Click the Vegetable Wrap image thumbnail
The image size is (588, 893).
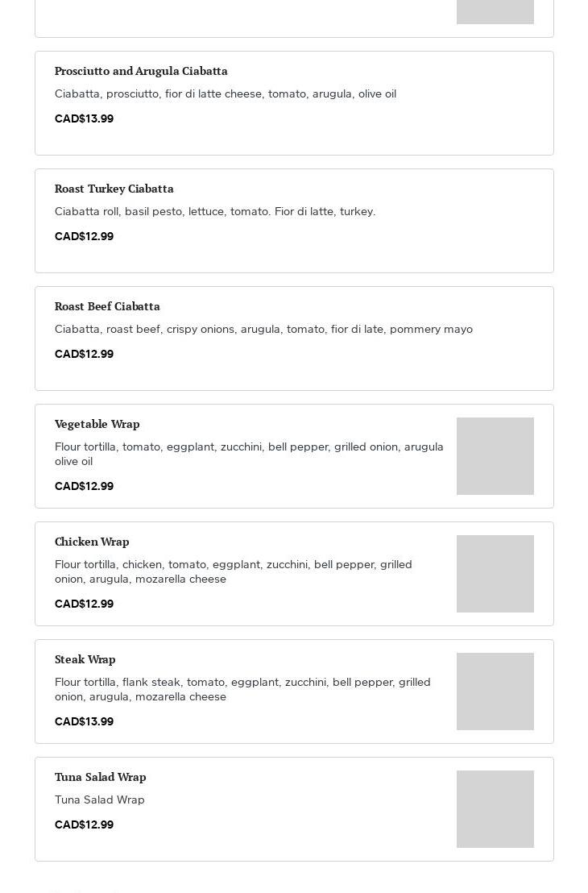click(x=495, y=456)
